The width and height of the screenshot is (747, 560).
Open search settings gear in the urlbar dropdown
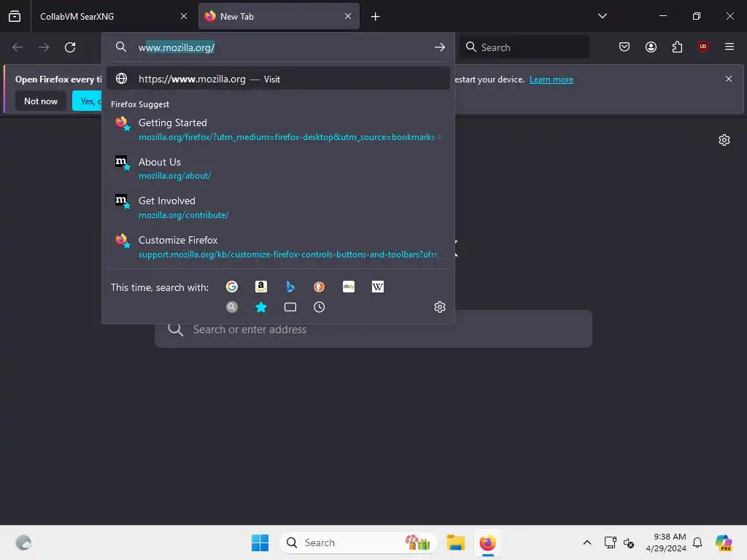(440, 307)
